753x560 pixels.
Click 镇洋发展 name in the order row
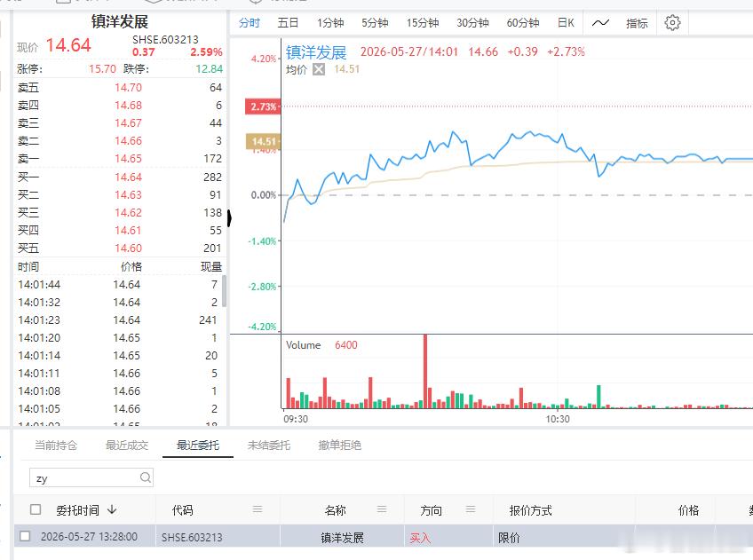point(342,538)
